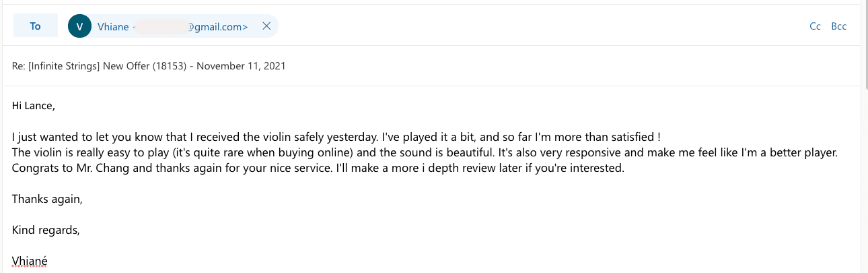
Task: Open the address book via To button
Action: [x=36, y=26]
